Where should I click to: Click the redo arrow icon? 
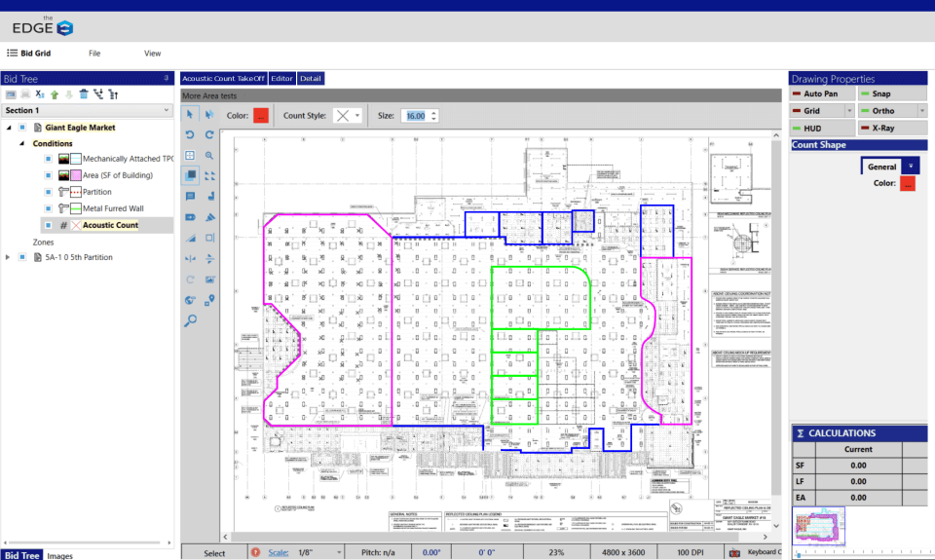(x=209, y=135)
